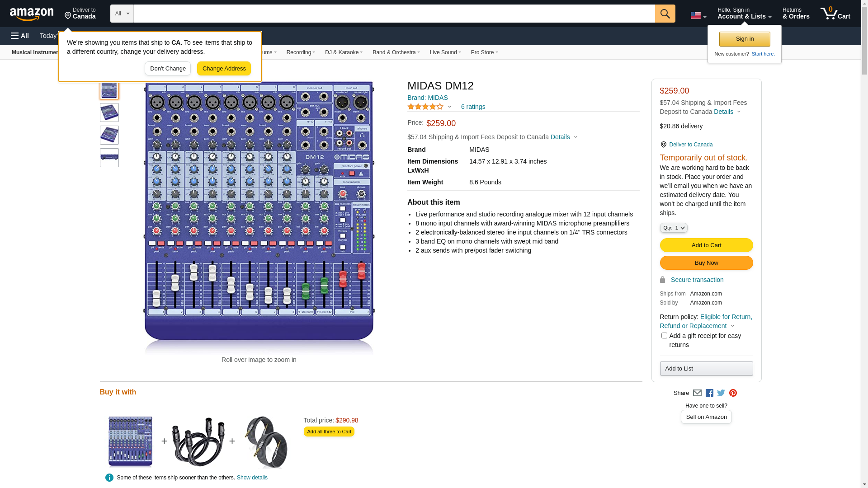Image resolution: width=868 pixels, height=488 pixels.
Task: Open the hamburger All menu
Action: [x=20, y=36]
